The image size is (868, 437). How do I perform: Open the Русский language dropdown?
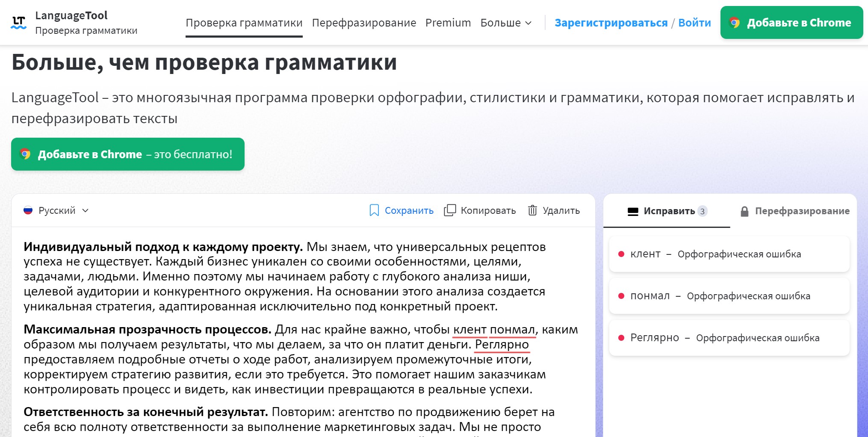pyautogui.click(x=56, y=210)
